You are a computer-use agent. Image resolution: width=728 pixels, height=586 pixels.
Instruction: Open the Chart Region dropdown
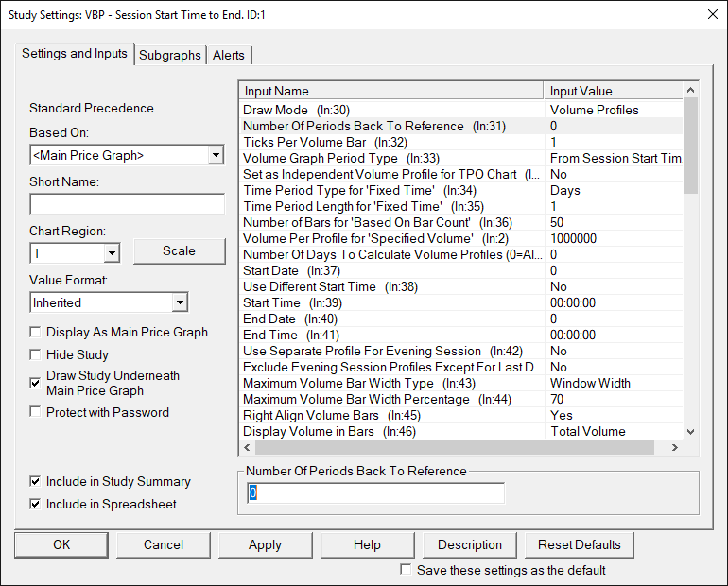112,253
